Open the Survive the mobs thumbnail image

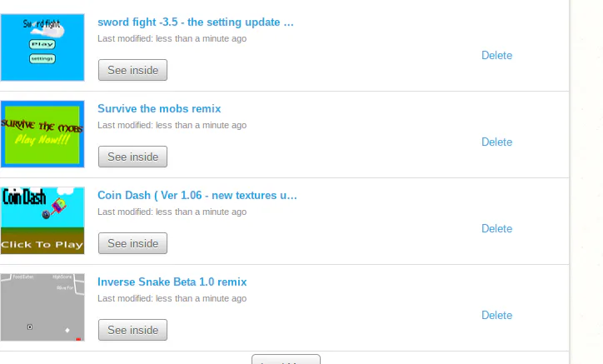click(42, 134)
